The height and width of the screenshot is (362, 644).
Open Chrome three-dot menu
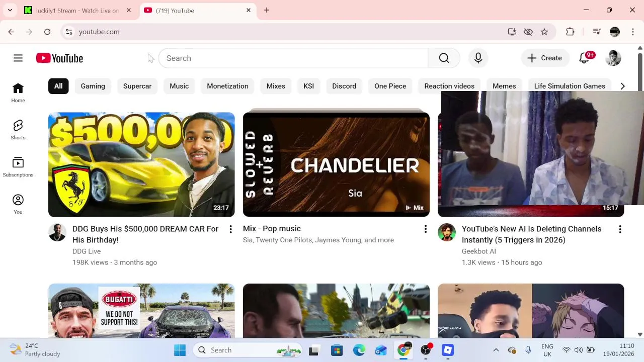pyautogui.click(x=633, y=32)
